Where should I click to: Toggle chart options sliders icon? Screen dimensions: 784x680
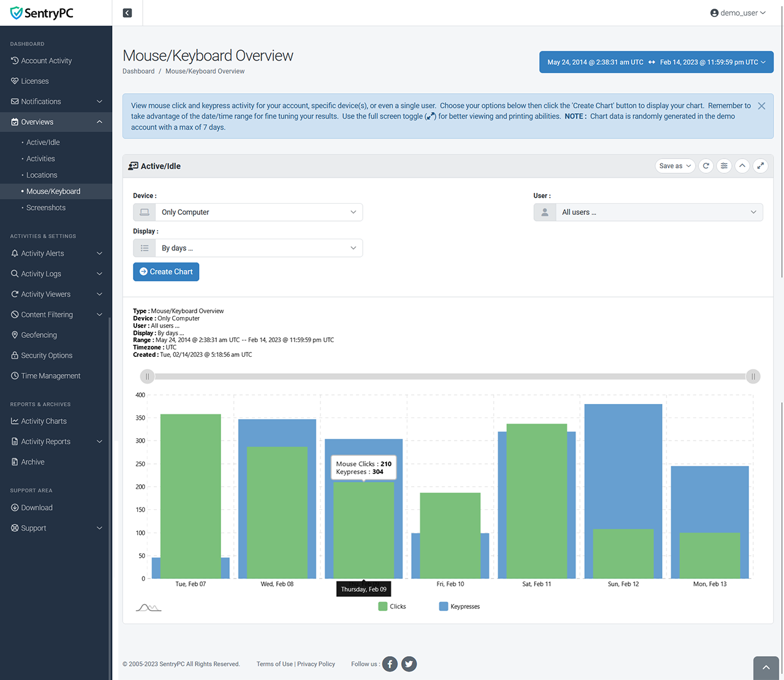(724, 166)
